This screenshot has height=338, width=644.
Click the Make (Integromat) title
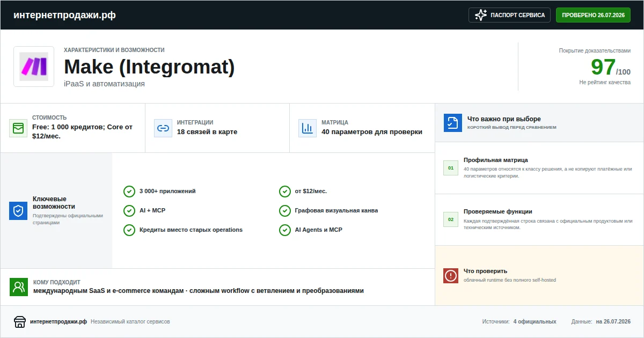point(149,67)
